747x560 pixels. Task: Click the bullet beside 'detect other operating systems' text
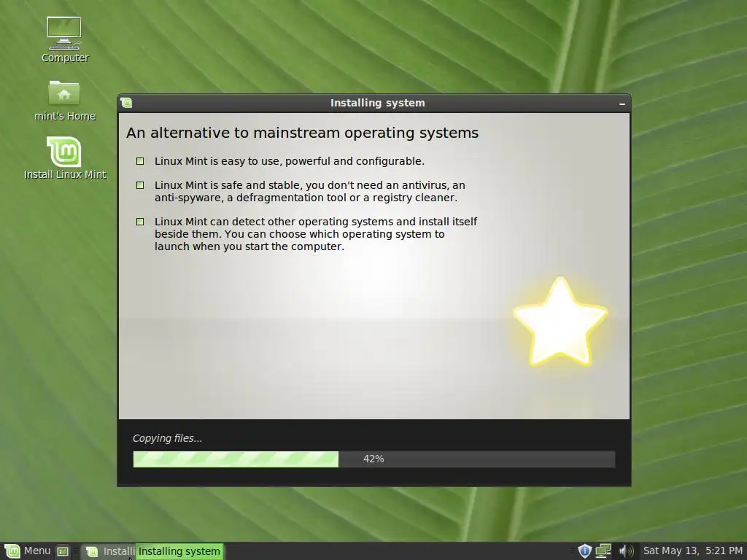click(140, 222)
